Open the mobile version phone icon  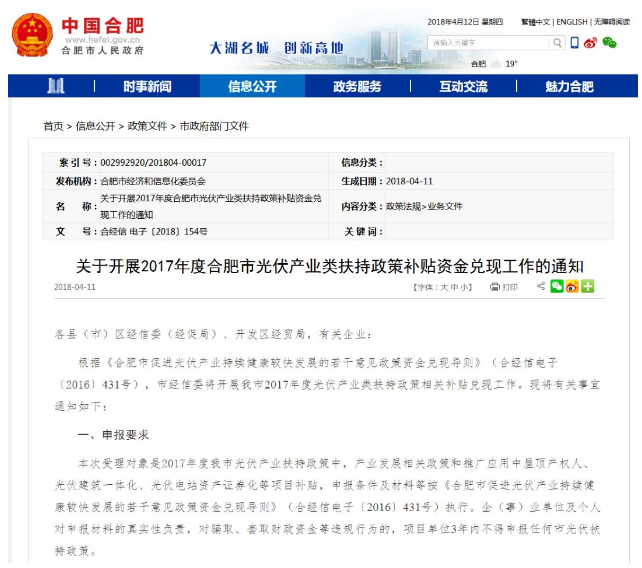point(576,43)
